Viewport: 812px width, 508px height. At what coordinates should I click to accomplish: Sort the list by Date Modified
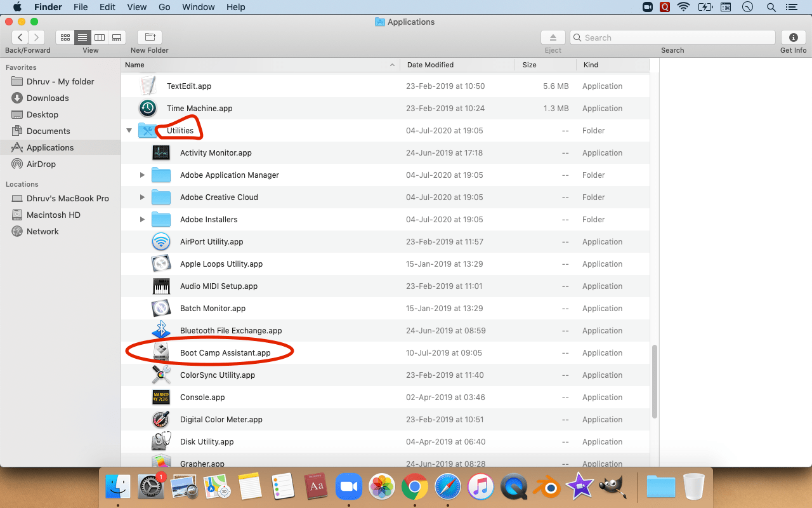[457, 65]
